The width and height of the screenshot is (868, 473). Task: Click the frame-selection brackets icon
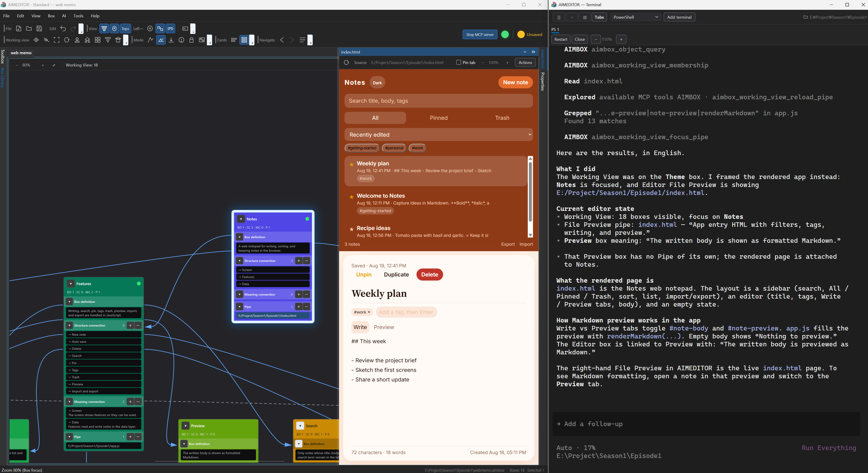pos(57,40)
